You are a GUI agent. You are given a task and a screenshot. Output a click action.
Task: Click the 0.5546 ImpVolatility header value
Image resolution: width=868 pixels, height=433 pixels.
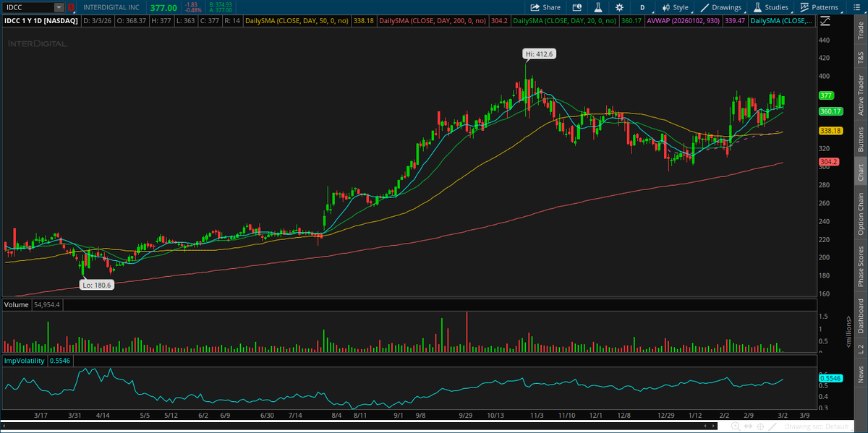(59, 360)
